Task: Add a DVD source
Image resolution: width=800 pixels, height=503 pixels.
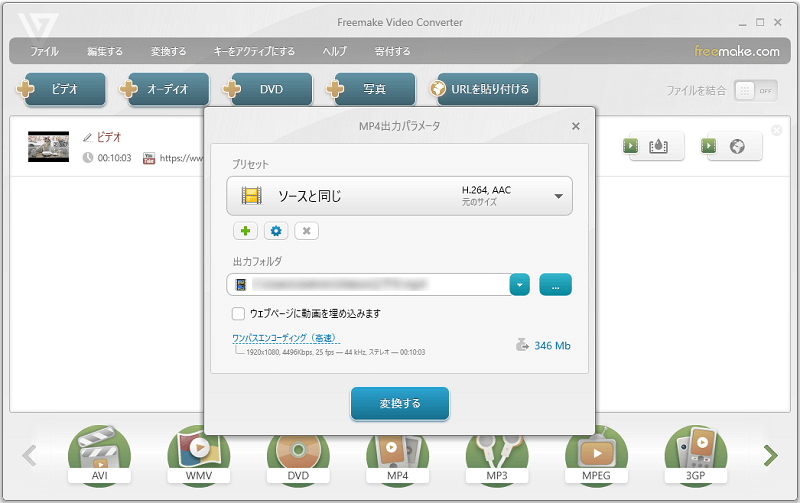Action: [x=267, y=89]
